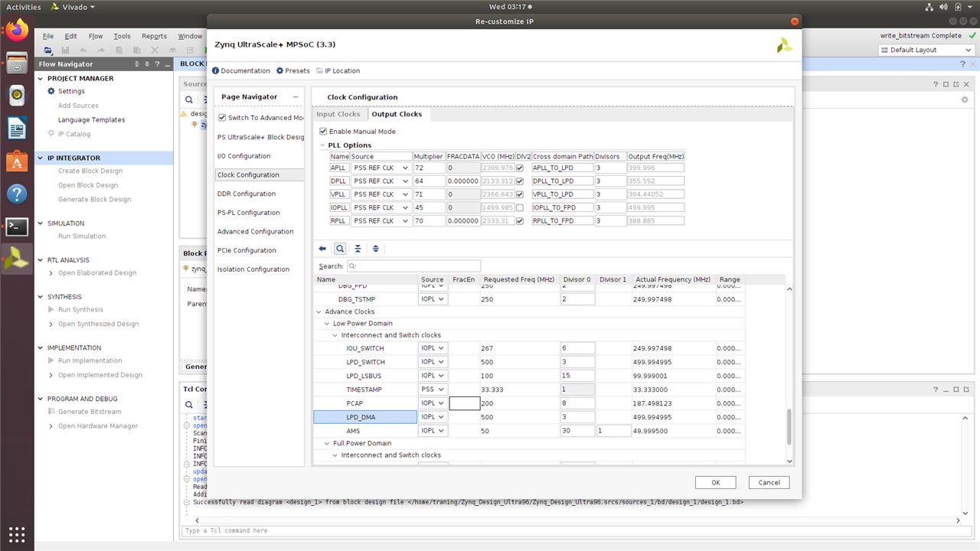Collapse all in Flow Navigator header
The width and height of the screenshot is (980, 551).
coord(138,64)
